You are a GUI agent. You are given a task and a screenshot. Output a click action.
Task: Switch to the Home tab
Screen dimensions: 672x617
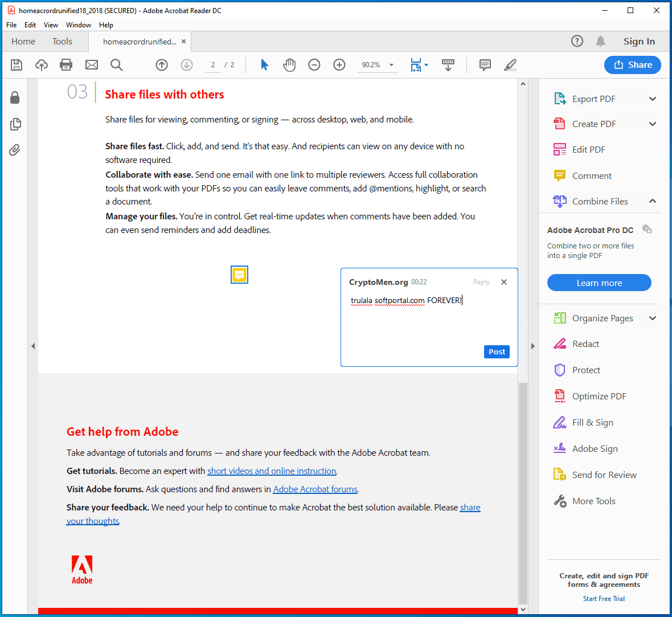coord(23,42)
